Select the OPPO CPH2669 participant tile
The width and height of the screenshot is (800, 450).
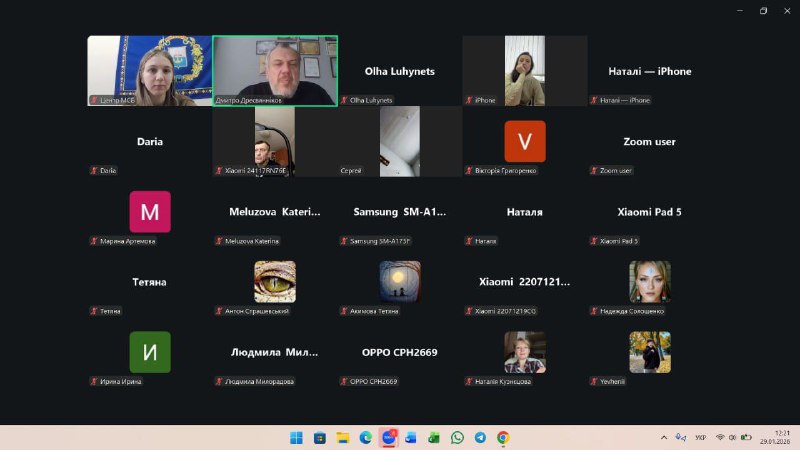pos(399,352)
